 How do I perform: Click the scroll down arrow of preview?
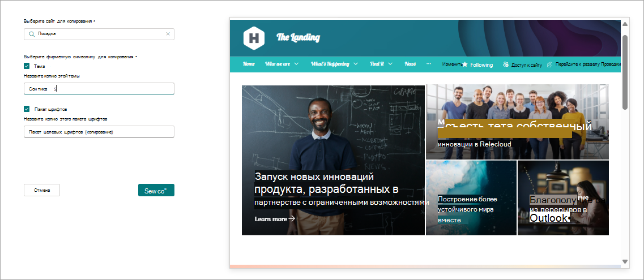tap(625, 261)
